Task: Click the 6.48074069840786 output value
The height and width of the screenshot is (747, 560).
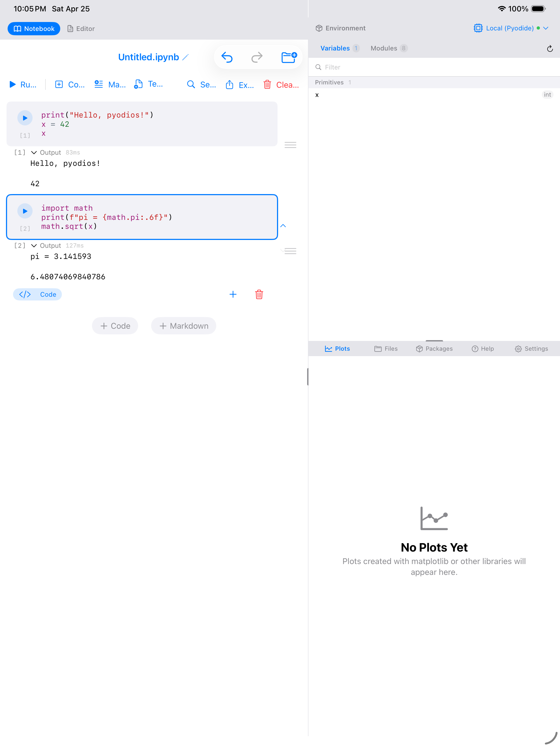Action: [x=68, y=277]
